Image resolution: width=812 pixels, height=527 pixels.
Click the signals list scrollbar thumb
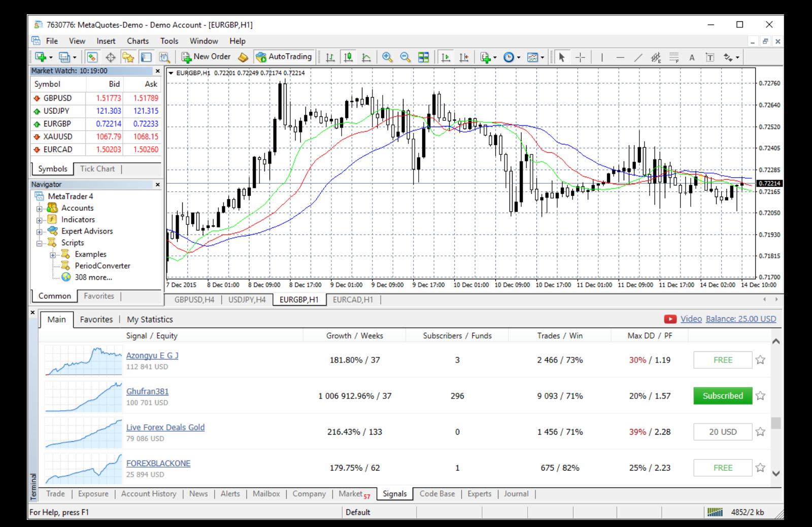775,423
